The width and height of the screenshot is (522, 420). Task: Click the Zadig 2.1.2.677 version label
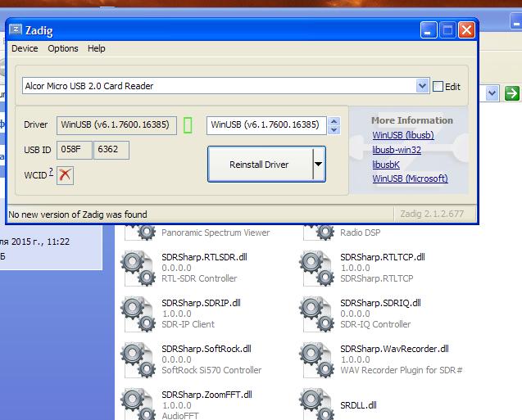432,214
